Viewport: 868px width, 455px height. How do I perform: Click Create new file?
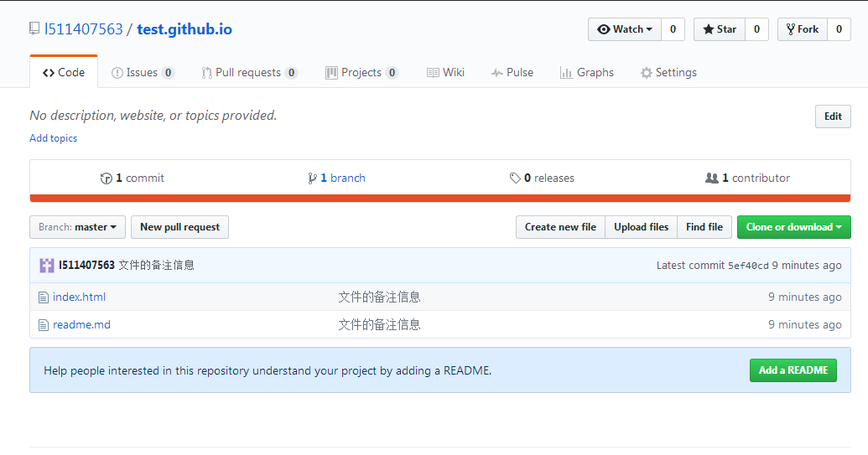[x=560, y=227]
